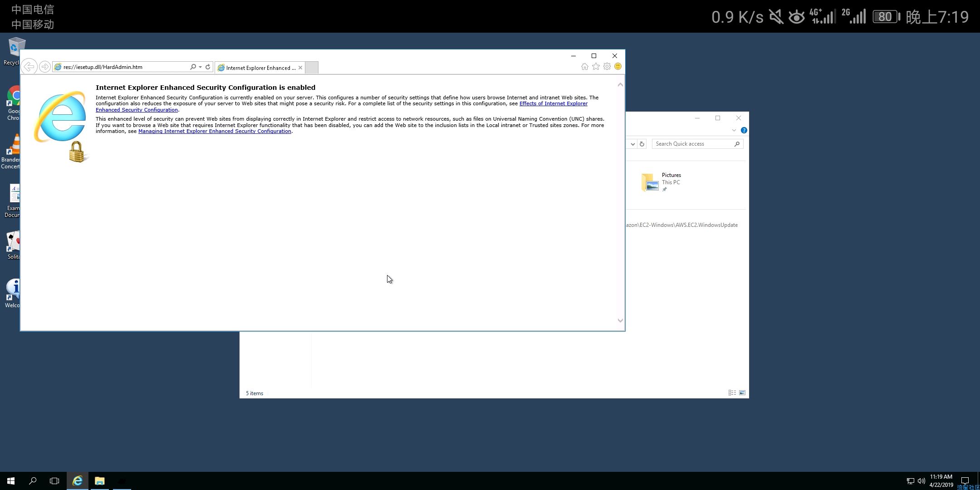Image resolution: width=980 pixels, height=490 pixels.
Task: Open Managing Internet Explorer Enhanced Security Configuration link
Action: pyautogui.click(x=215, y=131)
